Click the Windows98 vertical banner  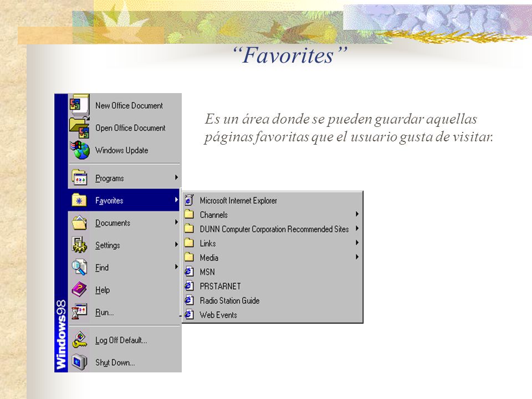(61, 233)
